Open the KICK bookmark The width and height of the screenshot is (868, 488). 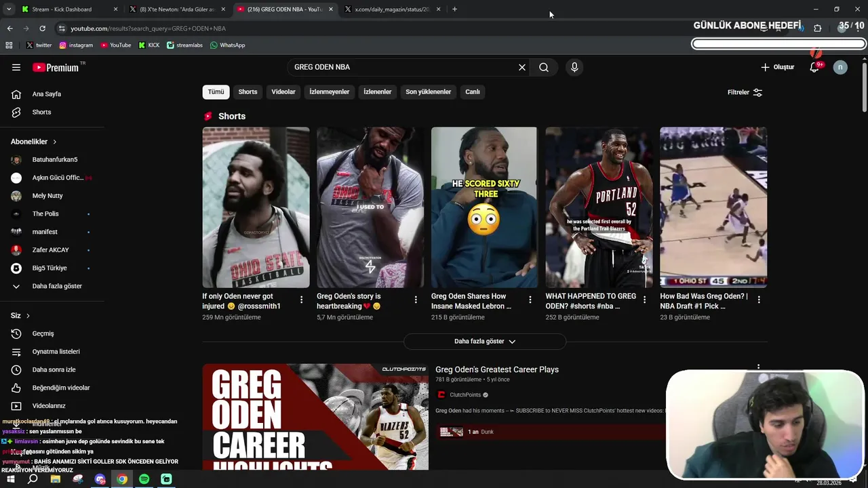tap(149, 45)
